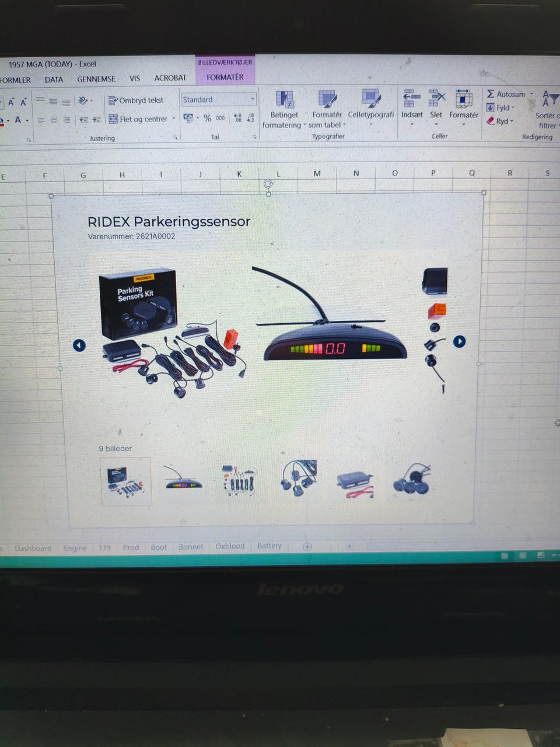Viewport: 560px width, 747px height.
Task: Switch to the Dashboard sheet
Action: 33,549
